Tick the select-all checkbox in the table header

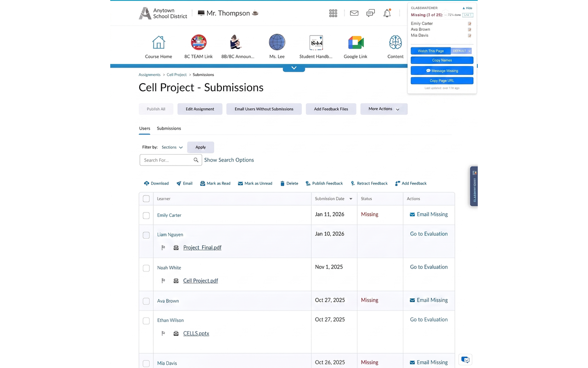coord(146,199)
